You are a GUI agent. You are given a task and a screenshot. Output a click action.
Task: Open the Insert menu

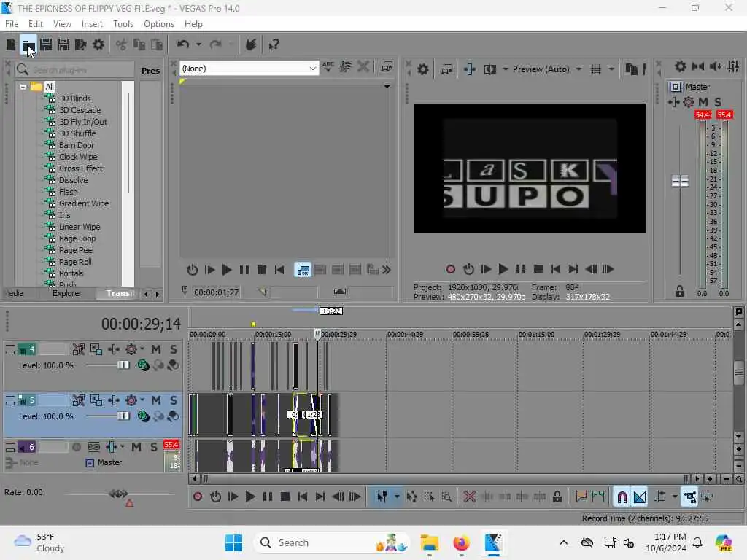coord(92,24)
